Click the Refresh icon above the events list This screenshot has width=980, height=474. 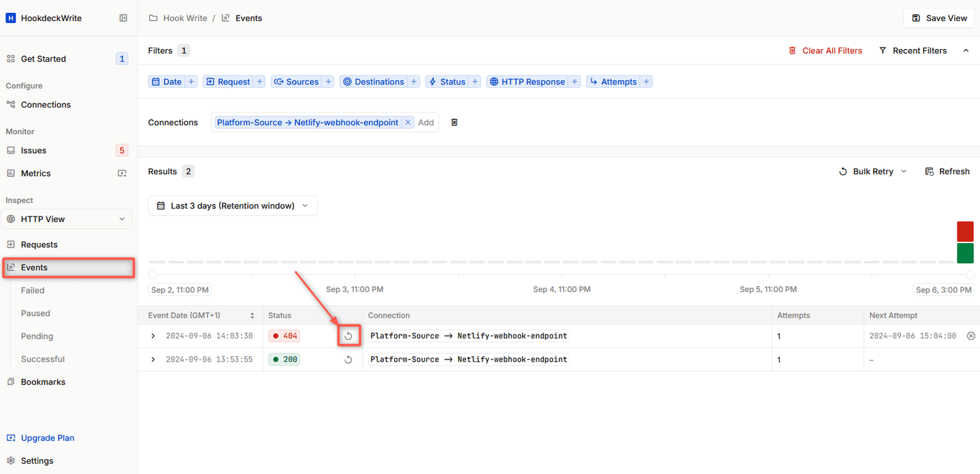coord(930,171)
